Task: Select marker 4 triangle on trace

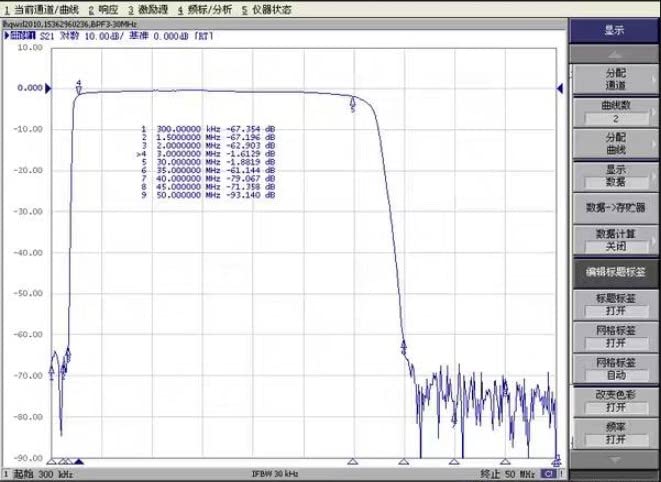Action: 78,90
